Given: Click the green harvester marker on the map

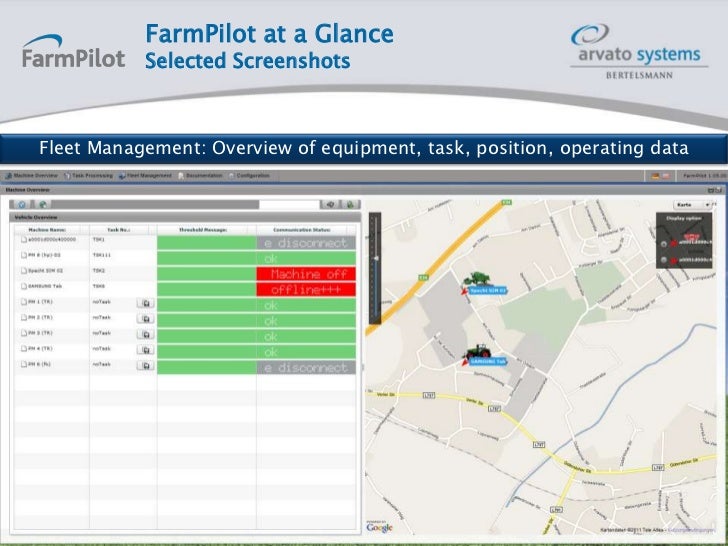Looking at the screenshot, I should click(x=476, y=279).
